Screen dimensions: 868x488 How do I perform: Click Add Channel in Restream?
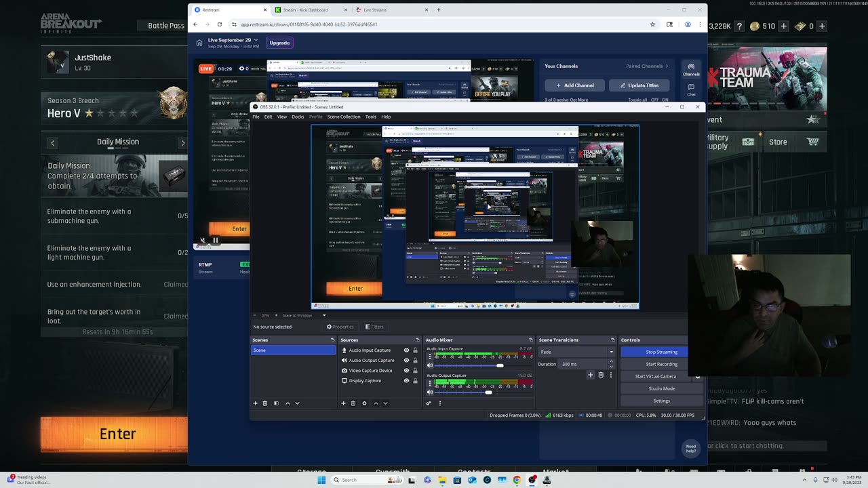[574, 85]
